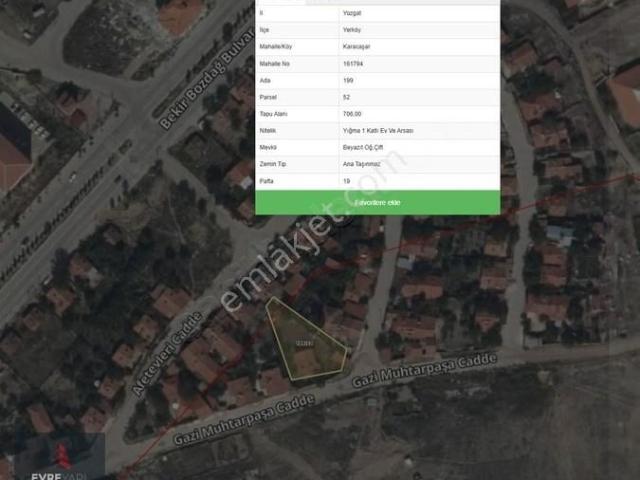Click the green Favorilere ekle button
This screenshot has height=480, width=640.
pos(378,202)
